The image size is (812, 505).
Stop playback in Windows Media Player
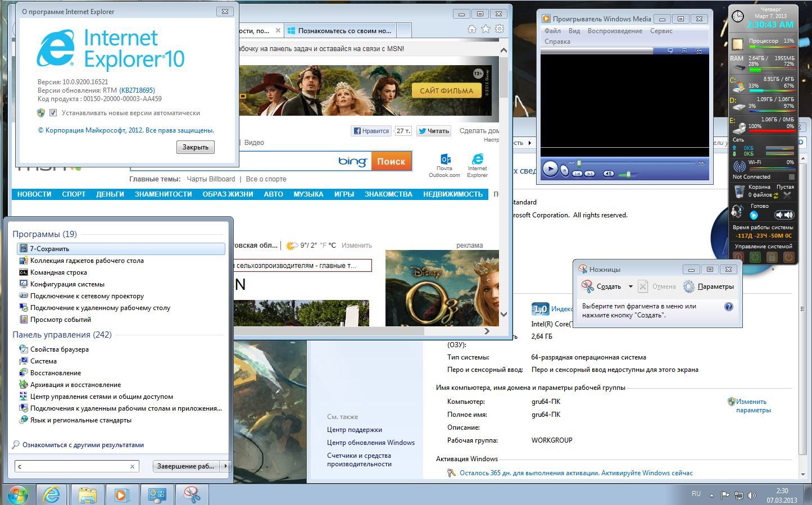(x=565, y=171)
